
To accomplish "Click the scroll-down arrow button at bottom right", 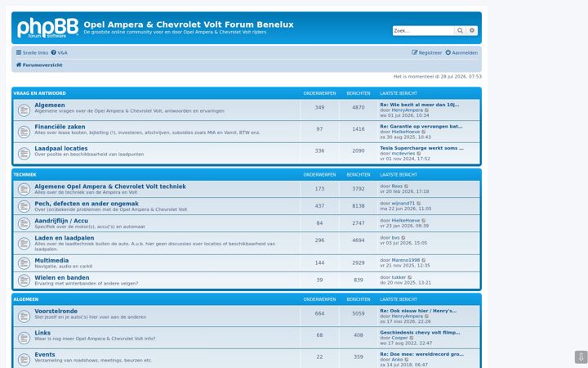I will [x=581, y=357].
